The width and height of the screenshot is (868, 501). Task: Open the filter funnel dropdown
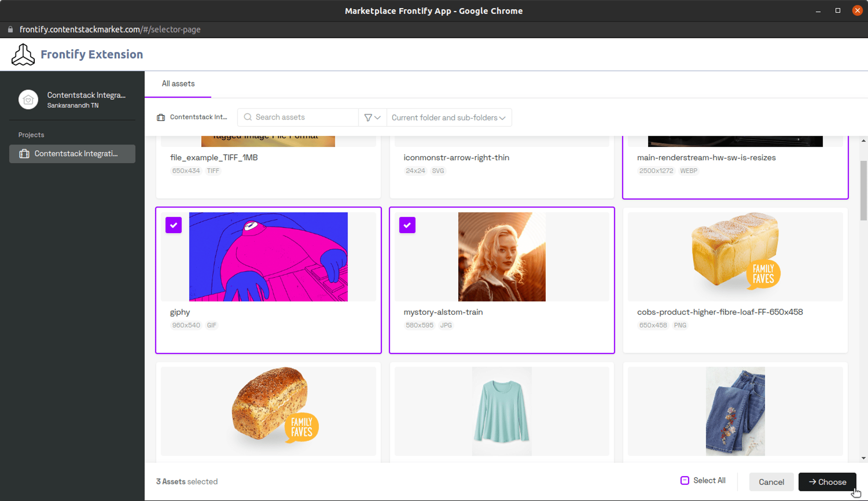[x=373, y=117]
